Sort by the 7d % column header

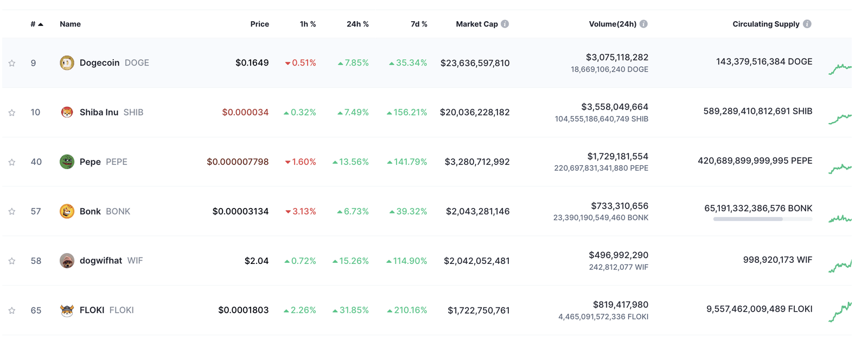point(419,24)
